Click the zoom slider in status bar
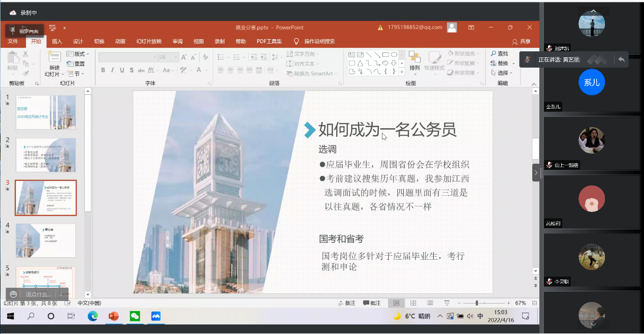 coord(476,303)
